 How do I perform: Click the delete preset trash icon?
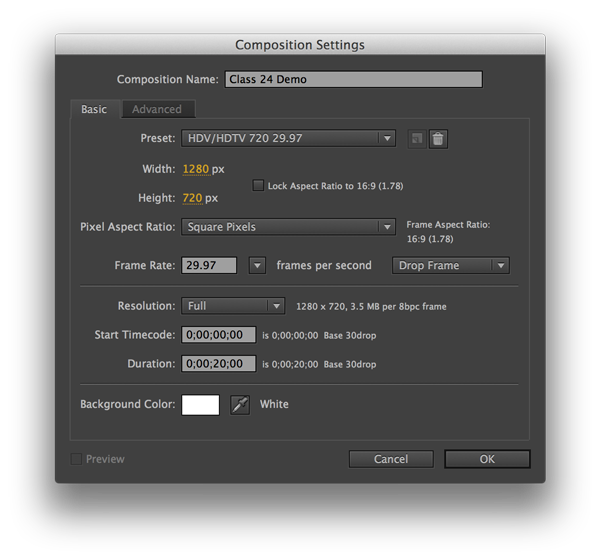click(438, 139)
